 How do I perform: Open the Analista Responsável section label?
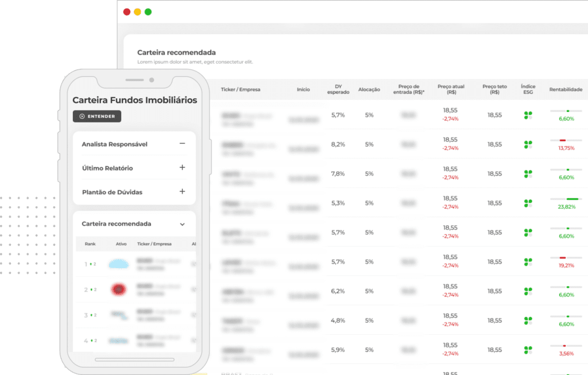(114, 144)
